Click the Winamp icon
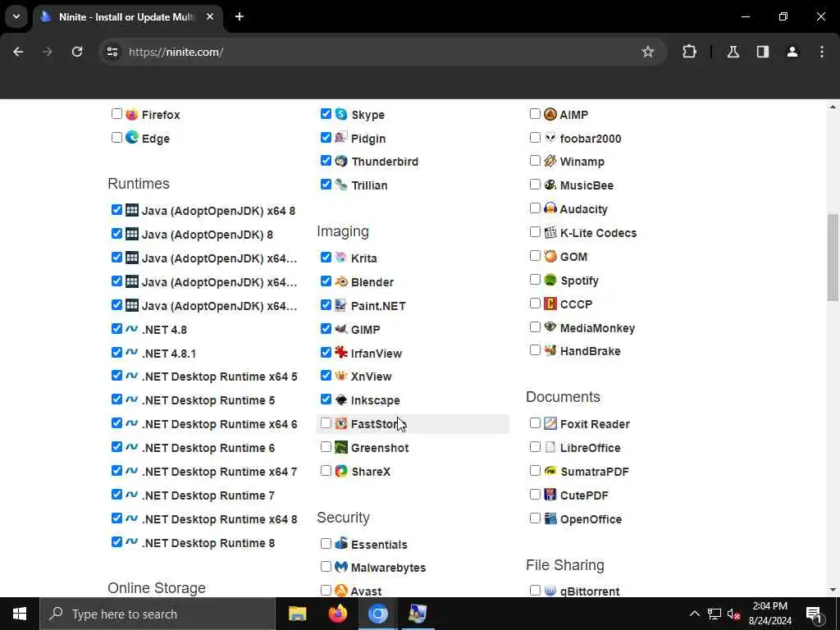The height and width of the screenshot is (630, 840). coord(550,161)
